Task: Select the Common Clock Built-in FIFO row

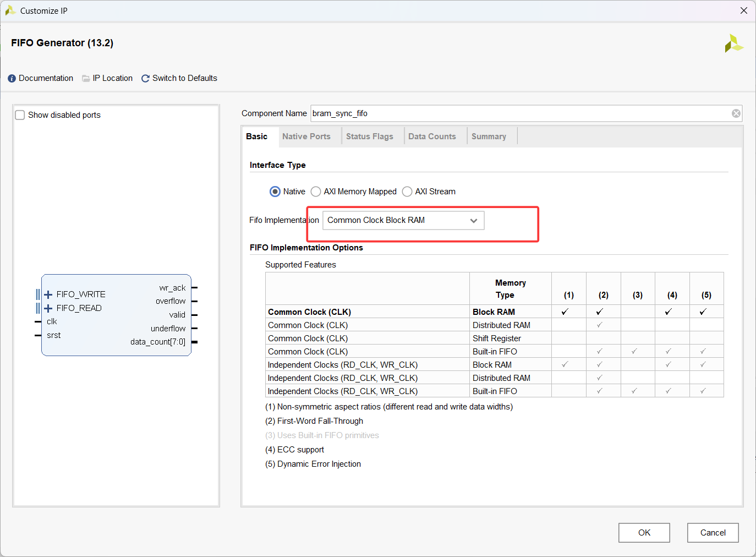Action: (x=495, y=351)
